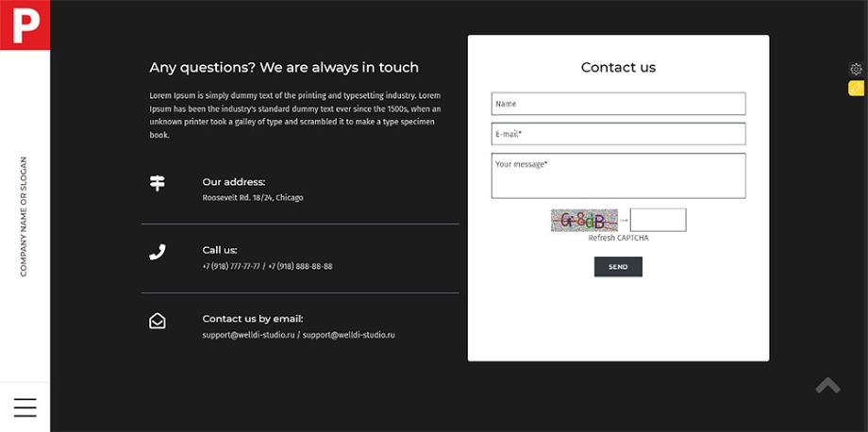Click the vertical Company Name or Slogan text

point(24,216)
